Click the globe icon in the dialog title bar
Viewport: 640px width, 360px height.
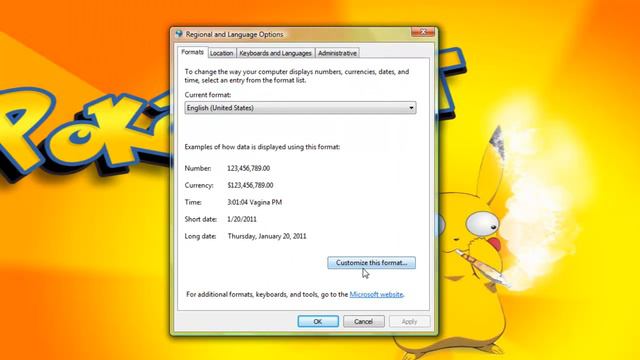pyautogui.click(x=179, y=34)
